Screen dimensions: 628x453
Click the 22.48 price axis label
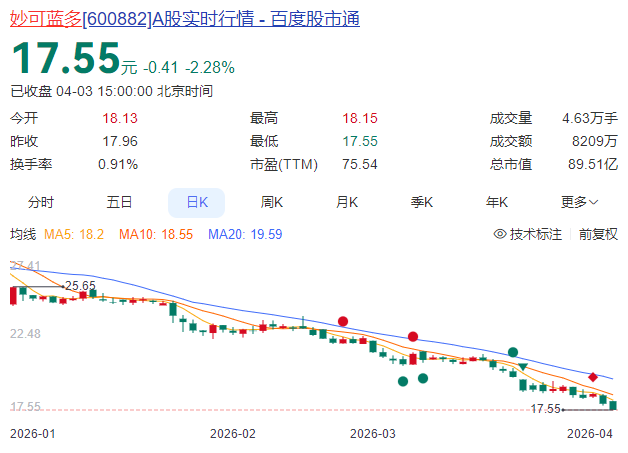(25, 334)
